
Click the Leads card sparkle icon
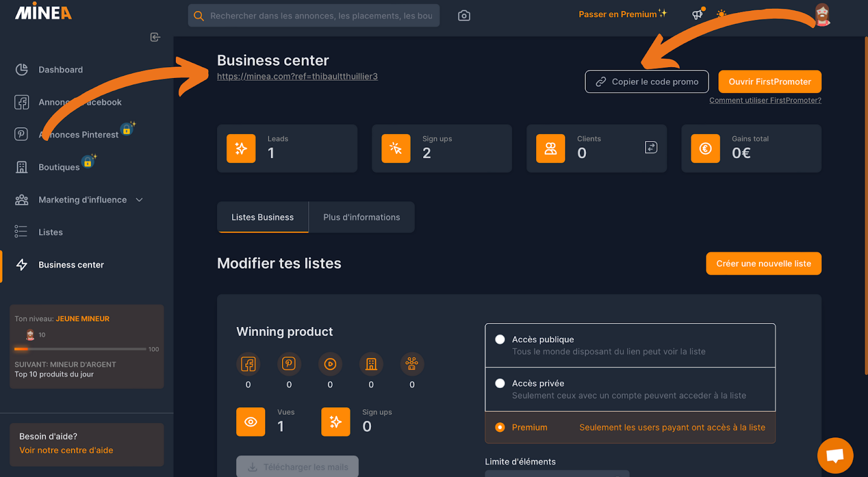(x=241, y=149)
